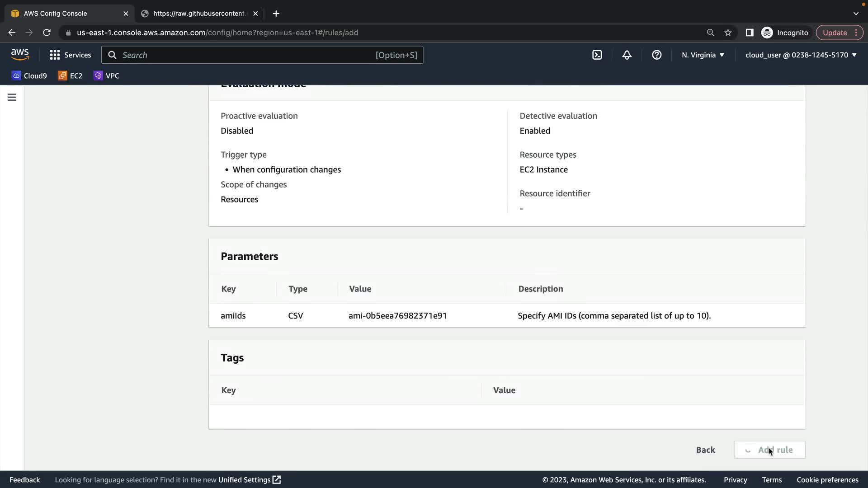
Task: Open the Cloud9 shortcut
Action: click(x=29, y=76)
